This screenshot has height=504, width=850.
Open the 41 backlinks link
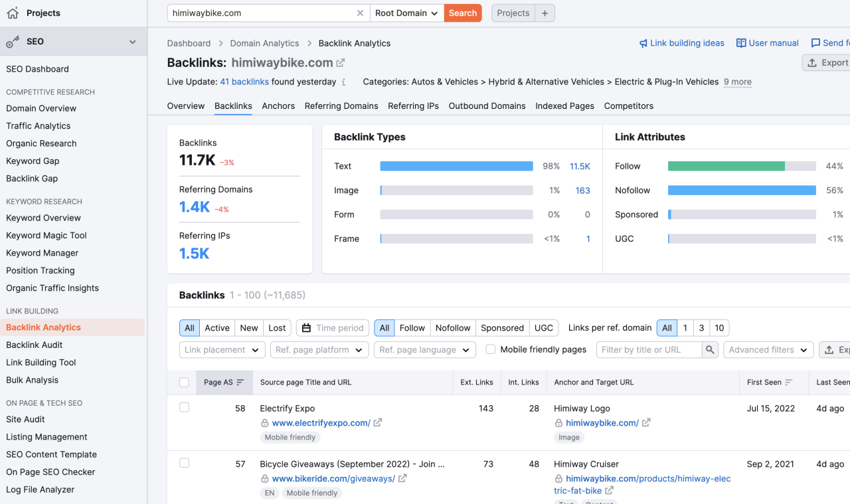(244, 82)
